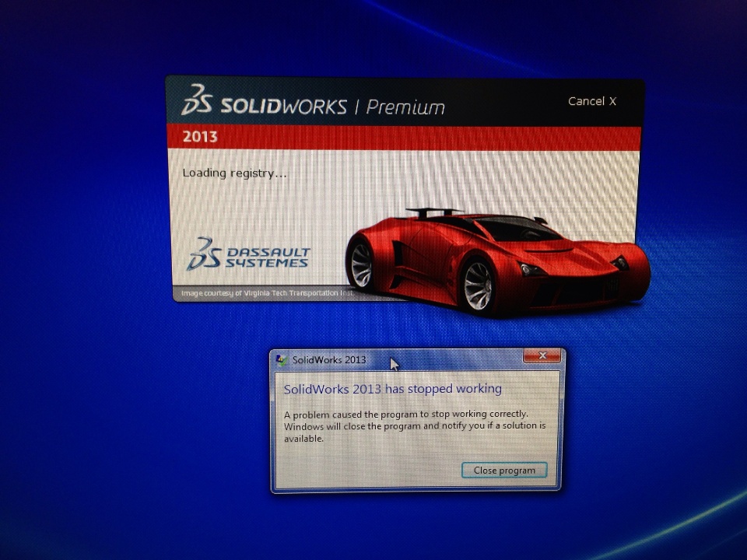Click the "SolidWorks 2013 has stopped working" heading
Screen dimensions: 747x560
coord(392,389)
